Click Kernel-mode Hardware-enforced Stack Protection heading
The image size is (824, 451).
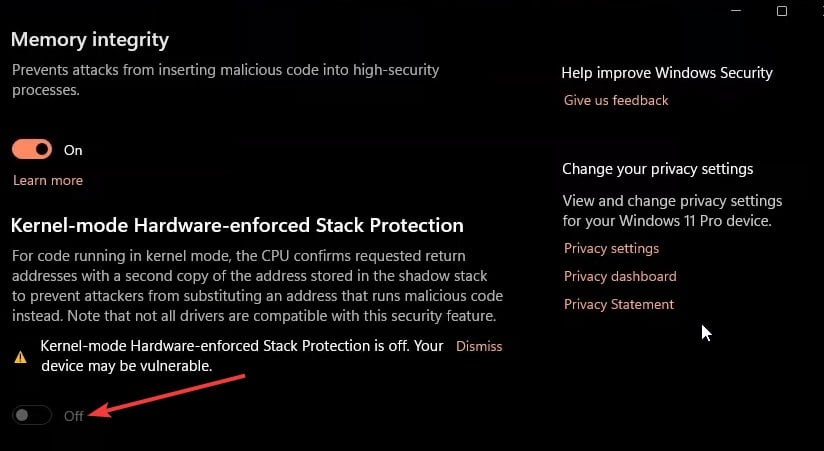[x=237, y=226]
